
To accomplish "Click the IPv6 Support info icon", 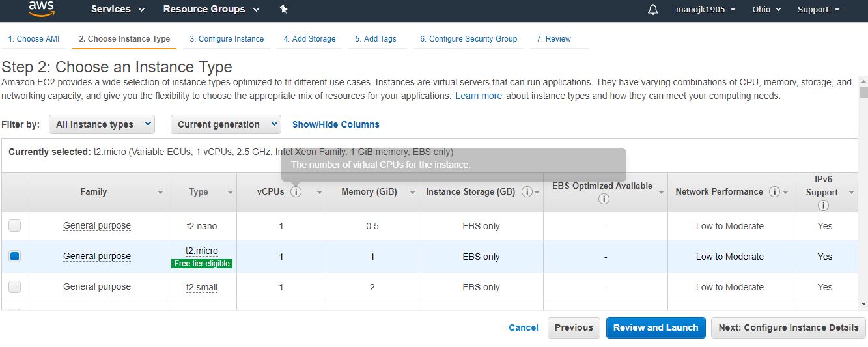I will (x=823, y=206).
